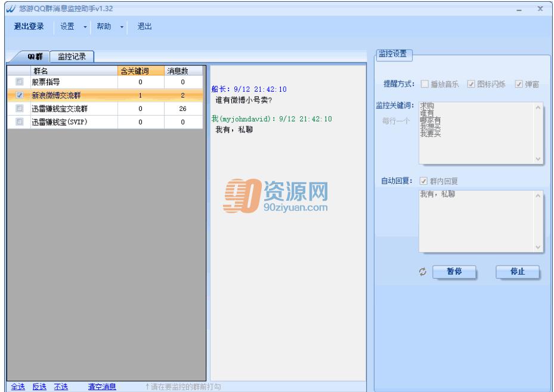Open the 设置 dropdown arrow
Image resolution: width=554 pixels, height=392 pixels.
point(85,27)
